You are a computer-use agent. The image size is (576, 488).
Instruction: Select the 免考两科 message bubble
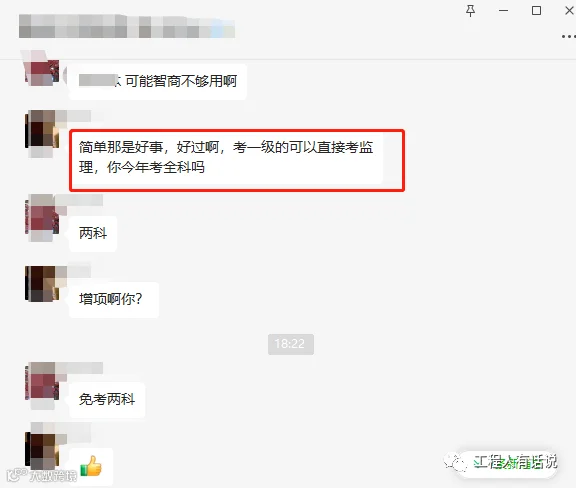107,400
